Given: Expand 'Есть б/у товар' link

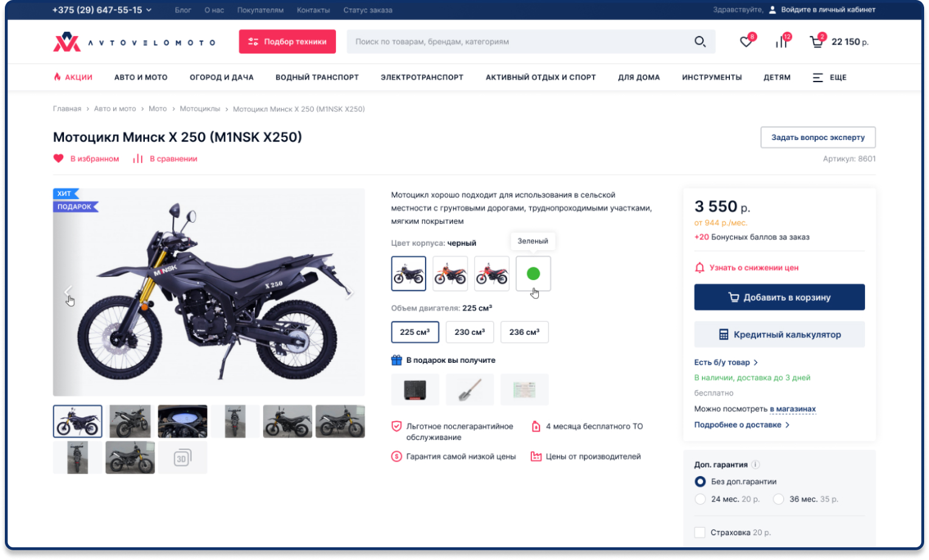Looking at the screenshot, I should click(x=726, y=362).
